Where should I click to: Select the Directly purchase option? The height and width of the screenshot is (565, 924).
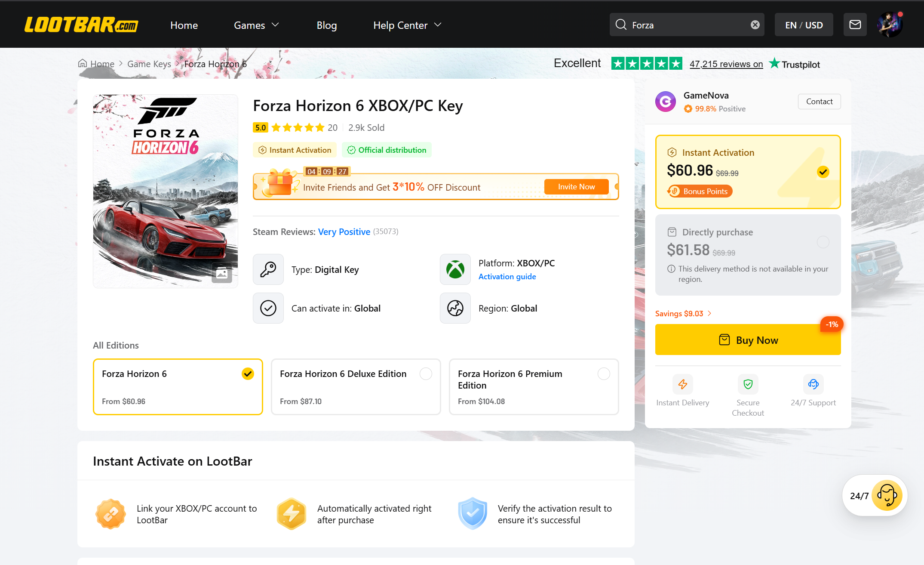pyautogui.click(x=748, y=255)
